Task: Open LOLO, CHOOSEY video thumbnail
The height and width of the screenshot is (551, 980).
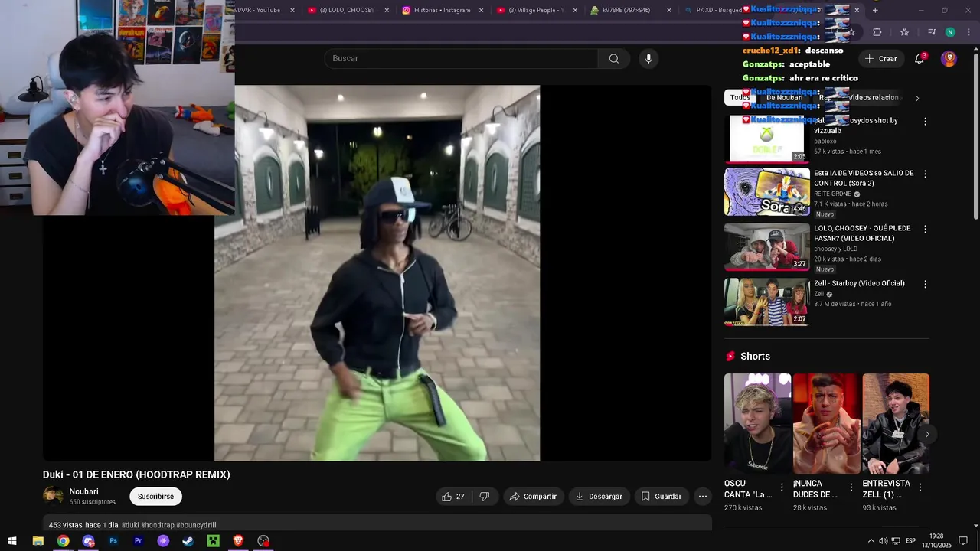Action: tap(766, 247)
